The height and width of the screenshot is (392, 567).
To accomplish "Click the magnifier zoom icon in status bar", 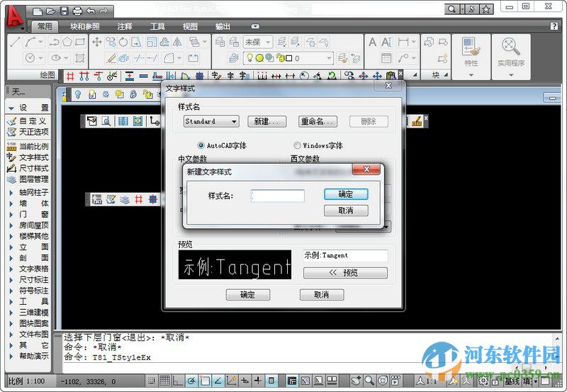I will [x=369, y=381].
